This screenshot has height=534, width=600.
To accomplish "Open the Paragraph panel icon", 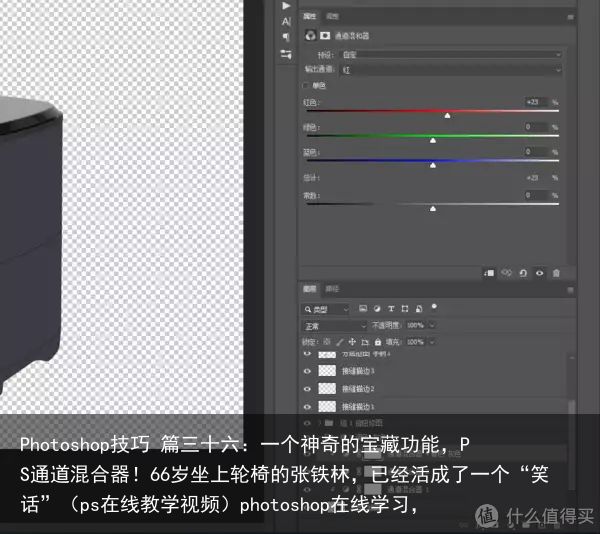I will point(286,37).
